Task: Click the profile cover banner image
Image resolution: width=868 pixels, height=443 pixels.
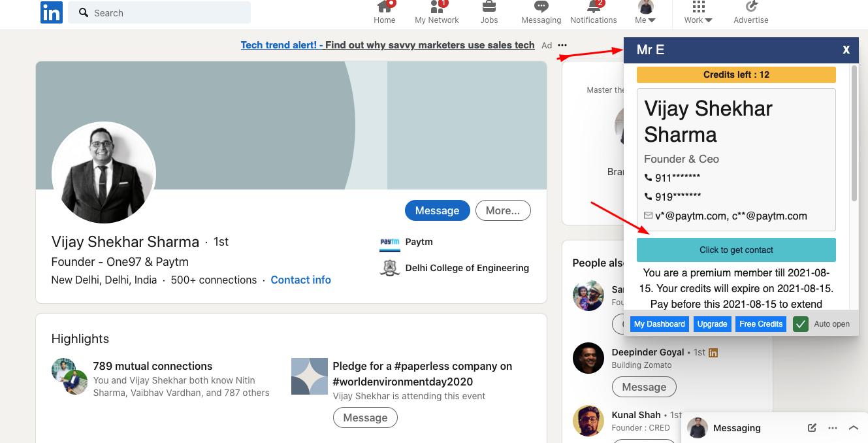Action: (x=291, y=125)
